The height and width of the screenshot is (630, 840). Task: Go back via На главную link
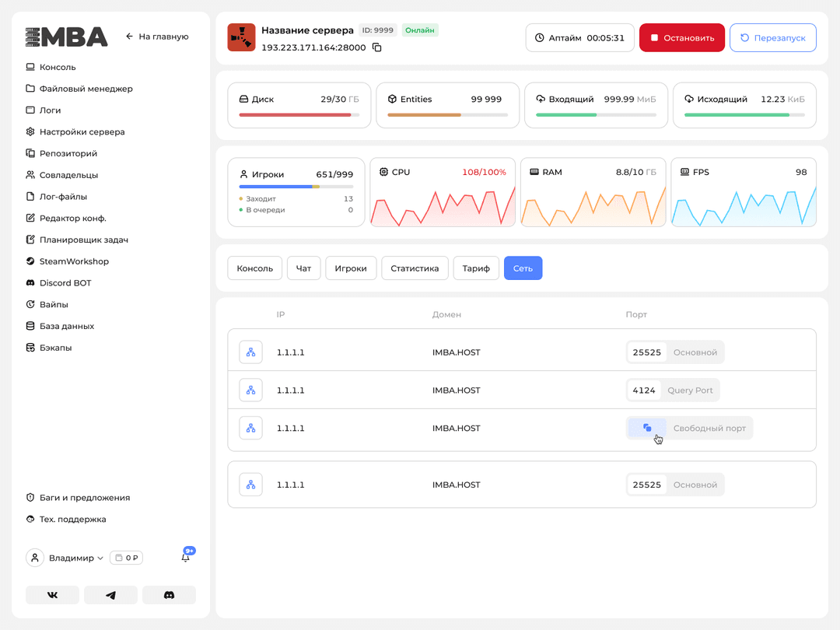(x=157, y=37)
